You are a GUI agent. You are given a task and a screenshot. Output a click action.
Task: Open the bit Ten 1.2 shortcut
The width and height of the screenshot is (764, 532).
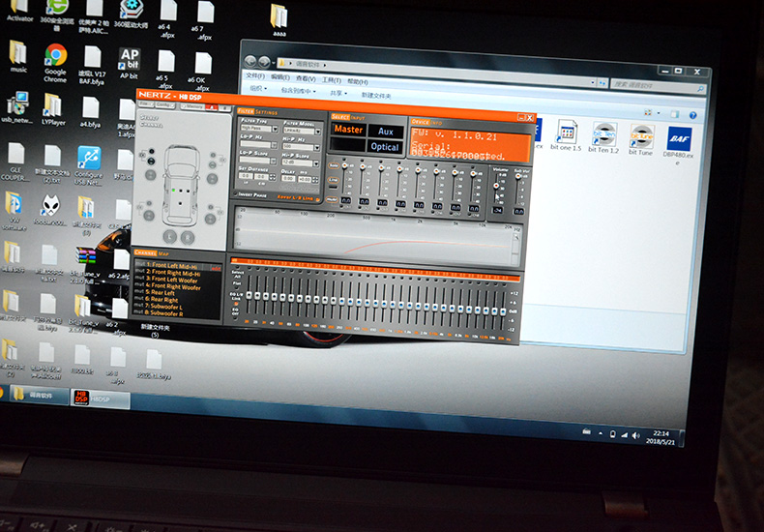point(604,136)
